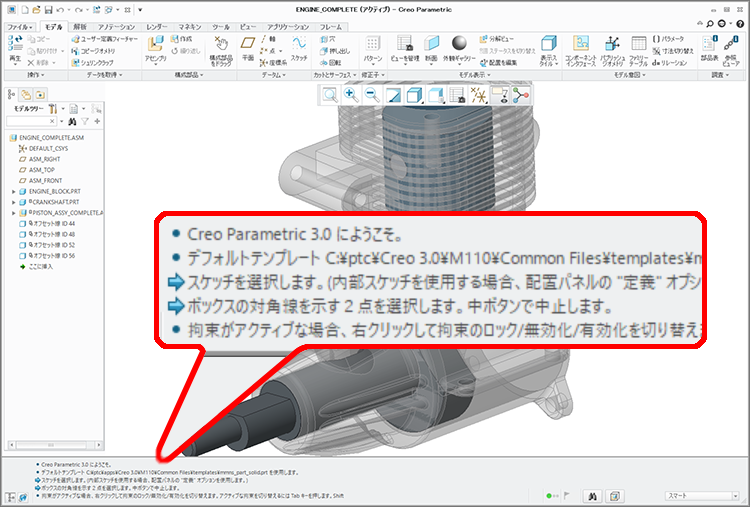The image size is (750, 507).
Task: Expand the ENGINE_BLOCK.PRT tree node
Action: (x=13, y=190)
